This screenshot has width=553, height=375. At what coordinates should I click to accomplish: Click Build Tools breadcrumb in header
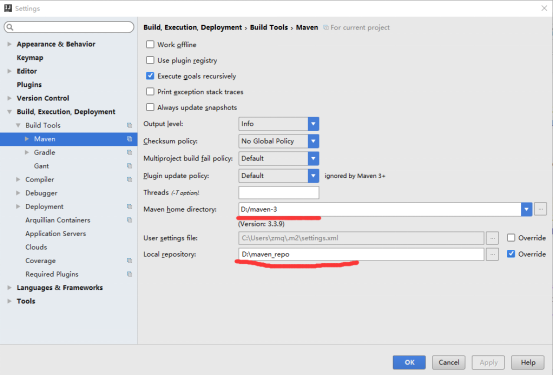(x=269, y=28)
